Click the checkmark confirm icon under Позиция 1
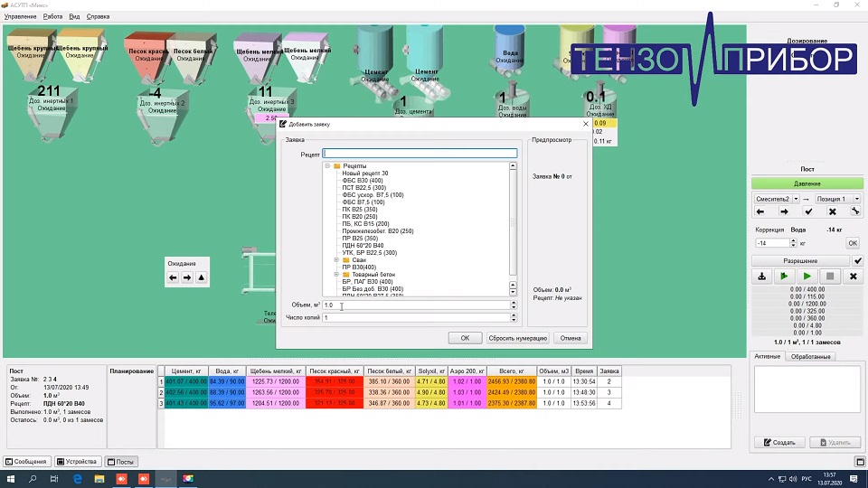This screenshot has width=868, height=488. pos(808,211)
